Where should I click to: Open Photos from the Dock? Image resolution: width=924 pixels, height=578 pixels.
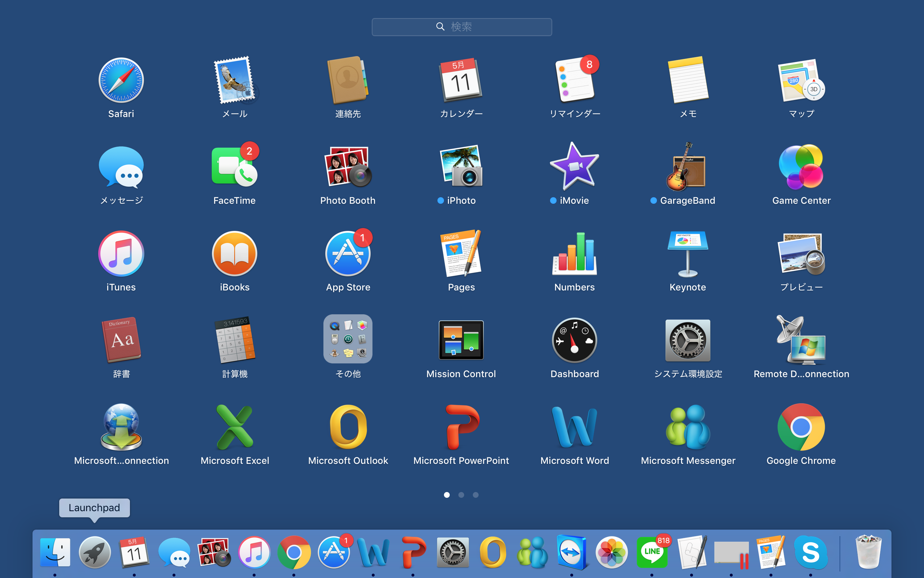(612, 552)
